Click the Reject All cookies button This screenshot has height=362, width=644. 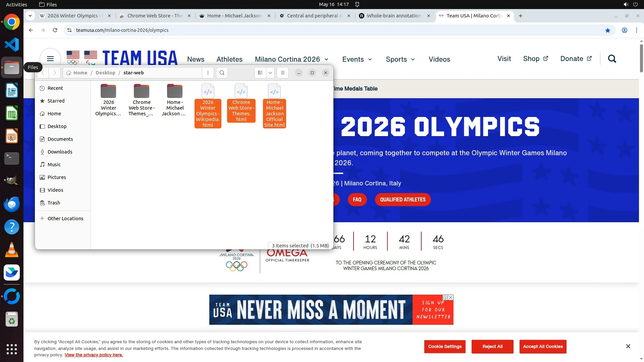click(x=492, y=347)
